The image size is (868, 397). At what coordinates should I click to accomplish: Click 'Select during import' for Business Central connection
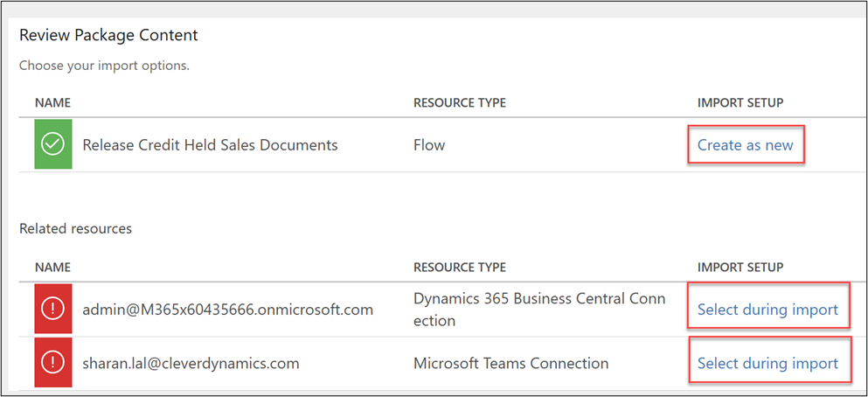(767, 310)
